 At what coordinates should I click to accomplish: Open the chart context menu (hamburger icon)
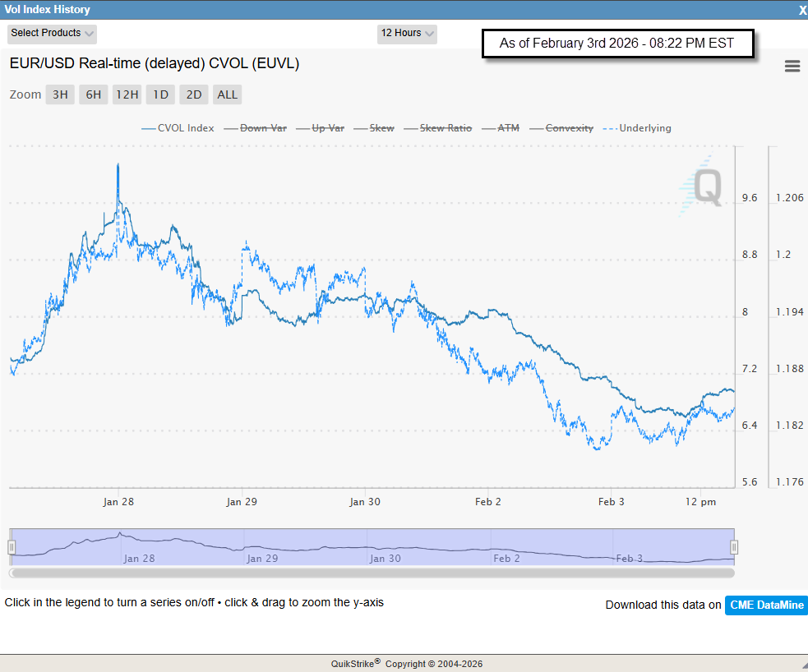click(x=792, y=66)
